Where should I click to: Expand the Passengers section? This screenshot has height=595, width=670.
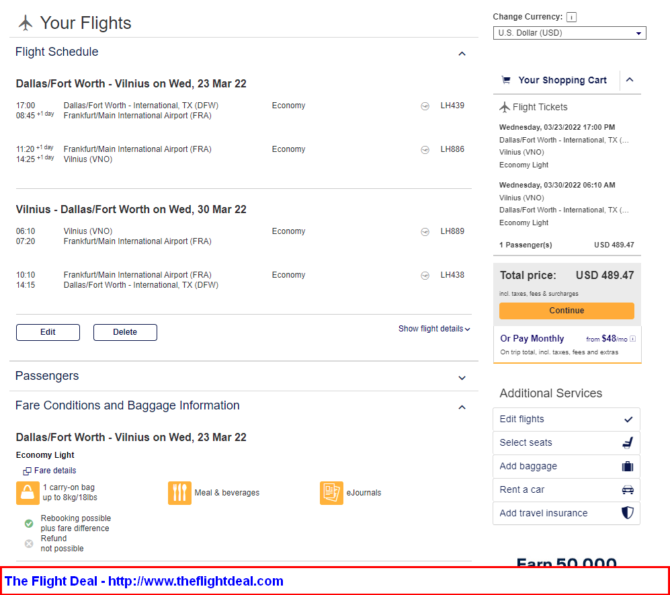[x=462, y=378]
